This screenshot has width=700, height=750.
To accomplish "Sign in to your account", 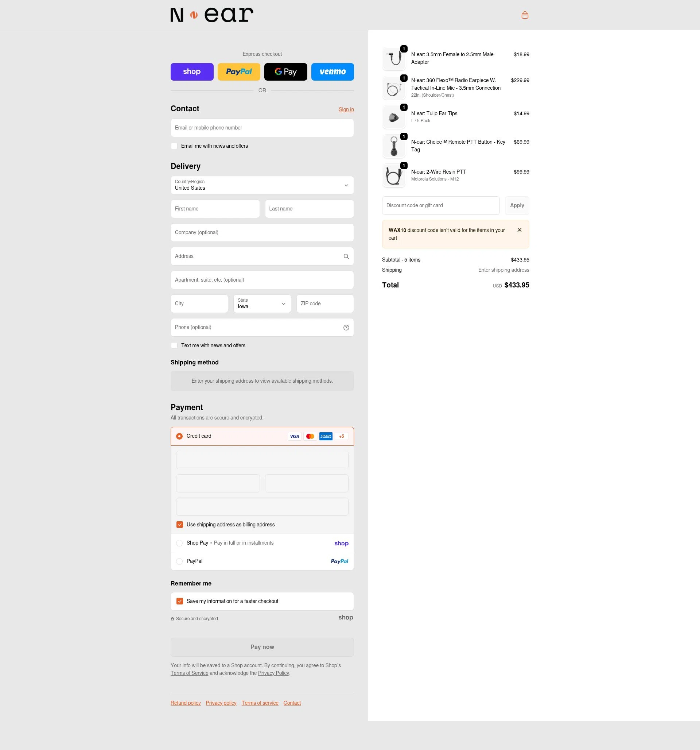I will pos(346,109).
